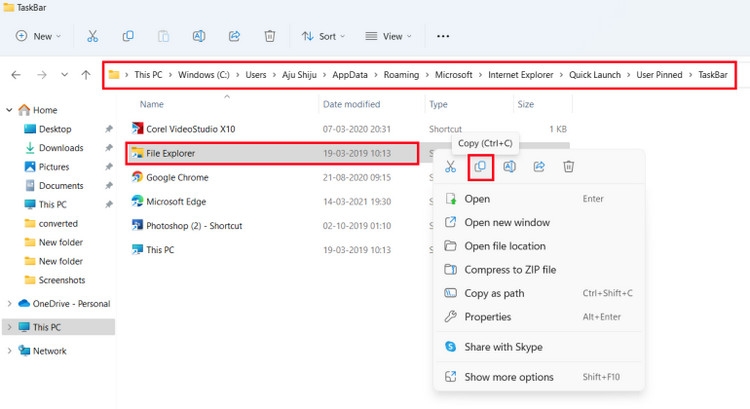Expand the OneDrive - Personal tree node

[9, 303]
